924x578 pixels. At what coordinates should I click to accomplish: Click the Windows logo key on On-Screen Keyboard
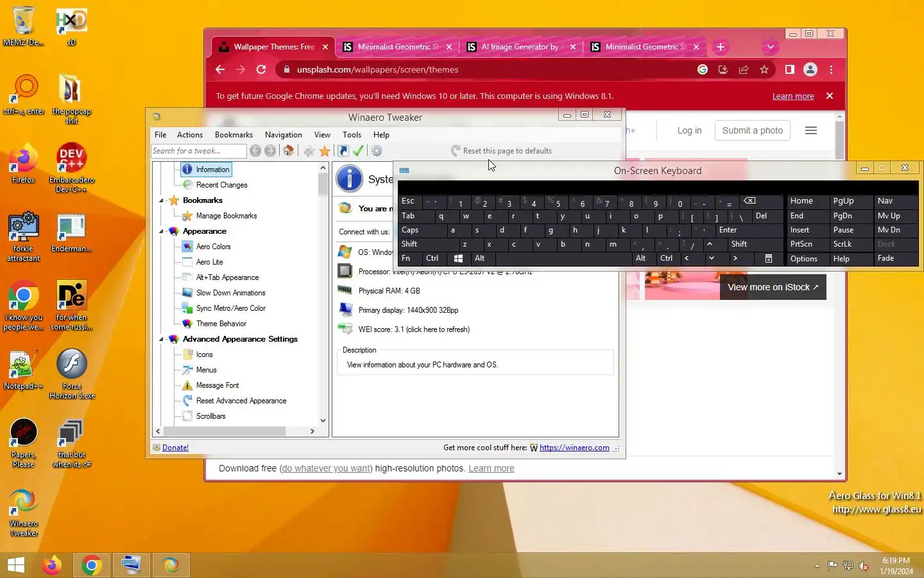click(x=458, y=258)
